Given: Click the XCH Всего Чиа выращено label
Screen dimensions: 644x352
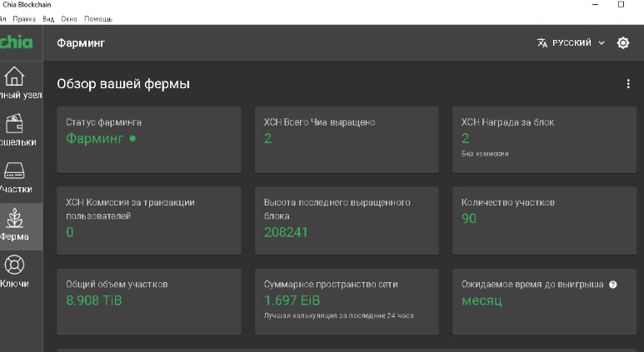Looking at the screenshot, I should point(320,122).
